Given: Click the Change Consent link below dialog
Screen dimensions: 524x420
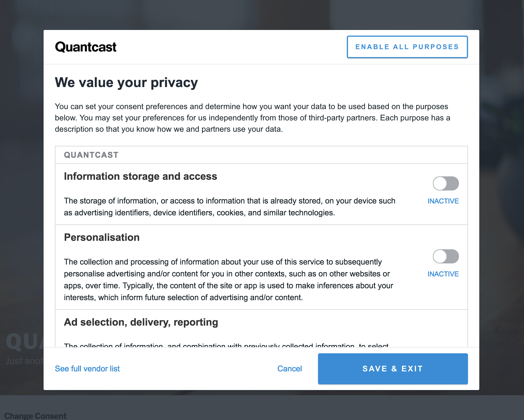Looking at the screenshot, I should coord(35,416).
